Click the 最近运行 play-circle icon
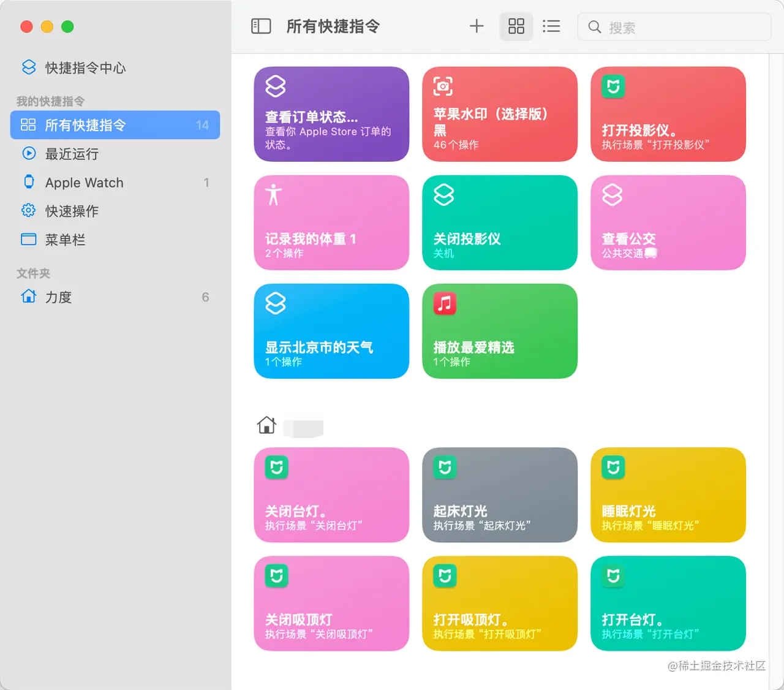This screenshot has width=784, height=690. tap(29, 153)
